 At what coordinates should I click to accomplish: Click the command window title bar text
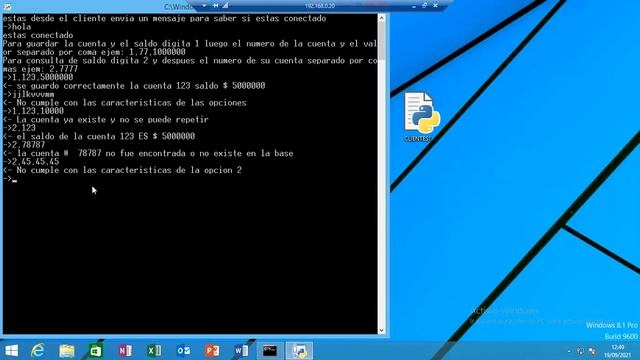178,7
